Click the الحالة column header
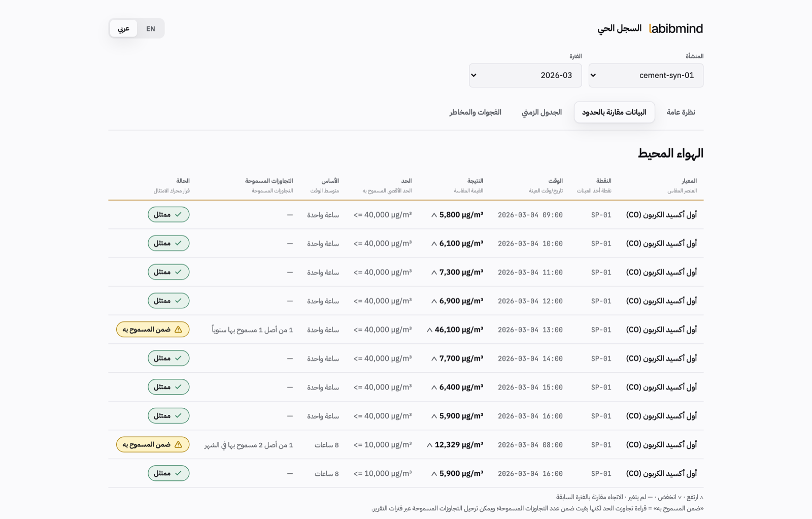The height and width of the screenshot is (519, 812). pos(183,181)
